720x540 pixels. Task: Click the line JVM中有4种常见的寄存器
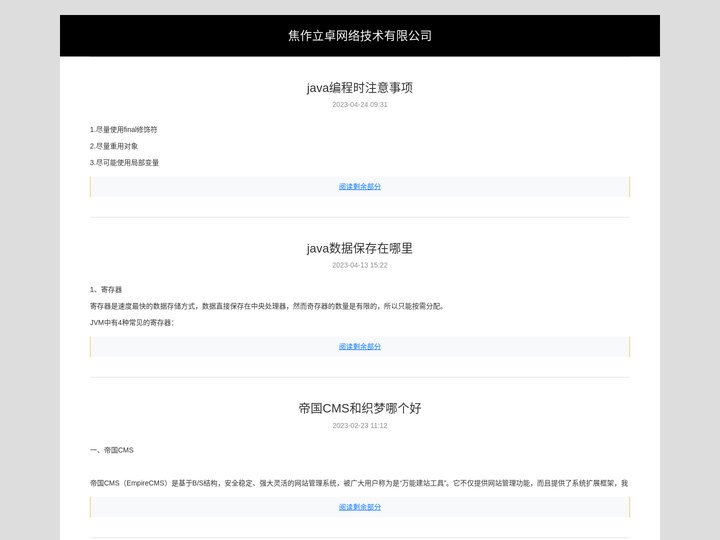(132, 323)
